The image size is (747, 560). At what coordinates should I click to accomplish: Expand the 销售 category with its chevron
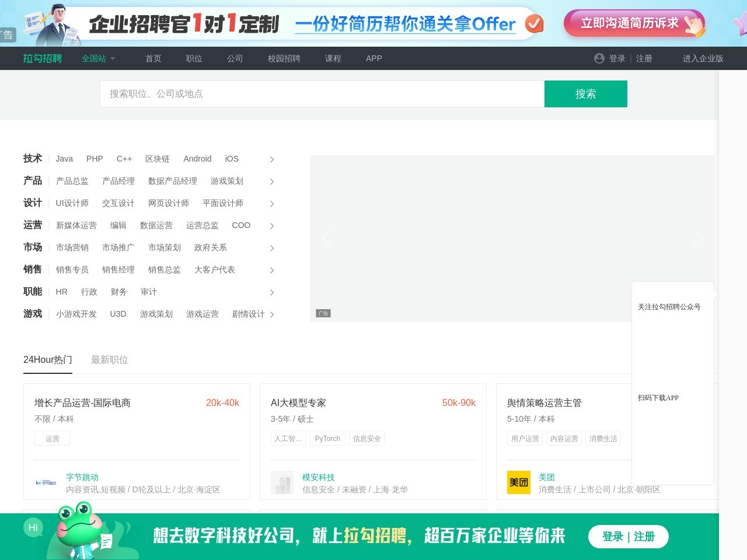point(272,270)
